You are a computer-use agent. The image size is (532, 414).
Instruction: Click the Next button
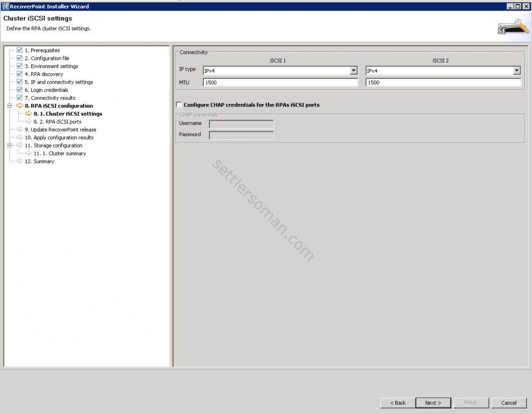[x=433, y=403]
